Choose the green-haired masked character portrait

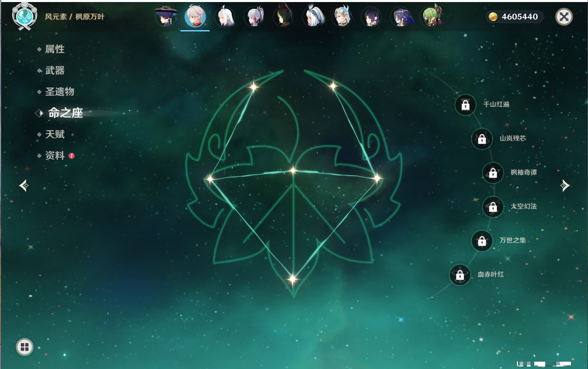[431, 16]
